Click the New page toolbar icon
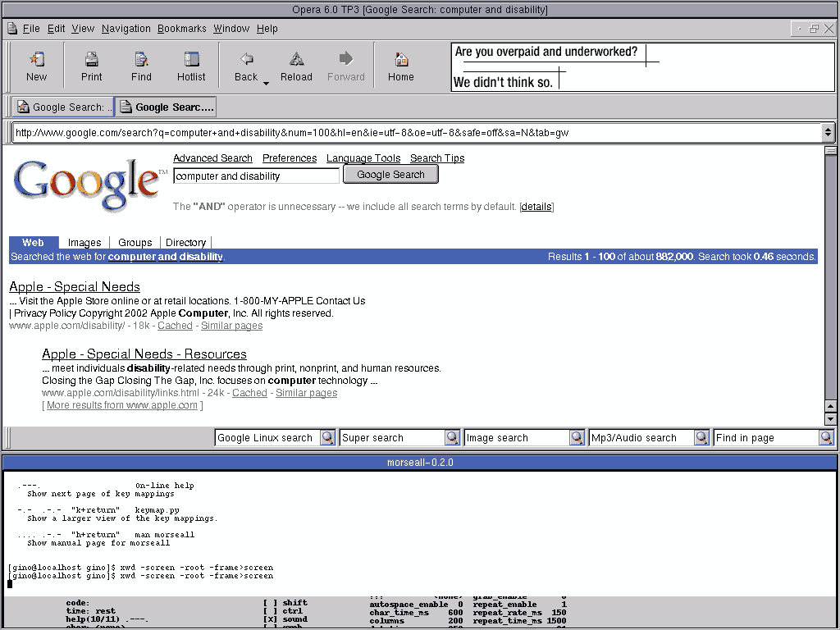Image resolution: width=840 pixels, height=630 pixels. click(x=36, y=60)
